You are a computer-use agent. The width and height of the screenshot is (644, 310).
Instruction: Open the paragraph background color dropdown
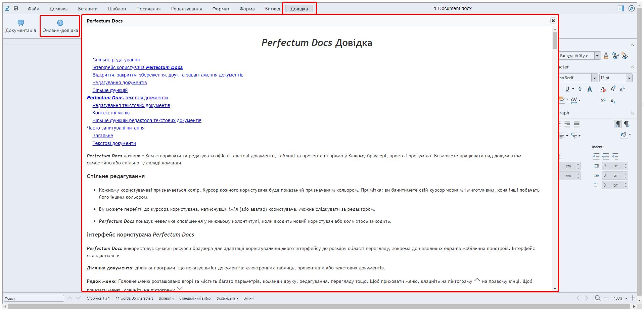630,135
